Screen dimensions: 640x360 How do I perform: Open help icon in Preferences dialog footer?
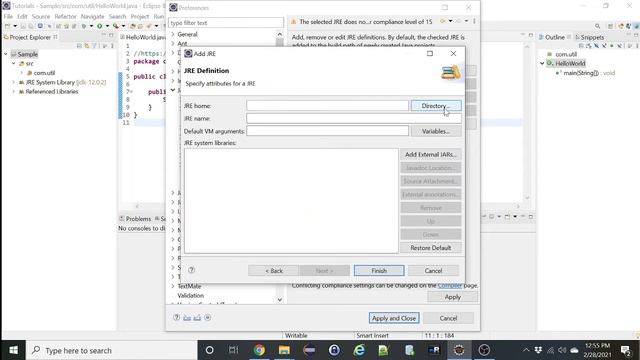176,318
